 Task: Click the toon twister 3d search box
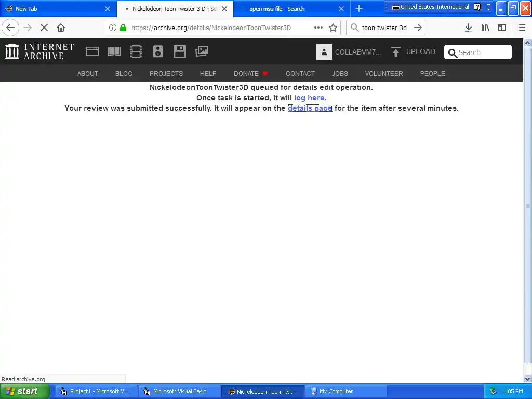(x=385, y=28)
